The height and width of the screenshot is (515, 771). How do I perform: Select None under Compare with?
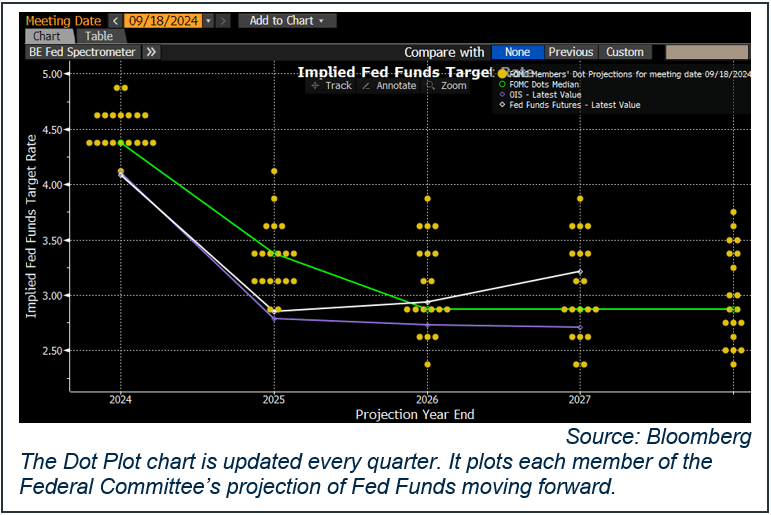click(517, 52)
